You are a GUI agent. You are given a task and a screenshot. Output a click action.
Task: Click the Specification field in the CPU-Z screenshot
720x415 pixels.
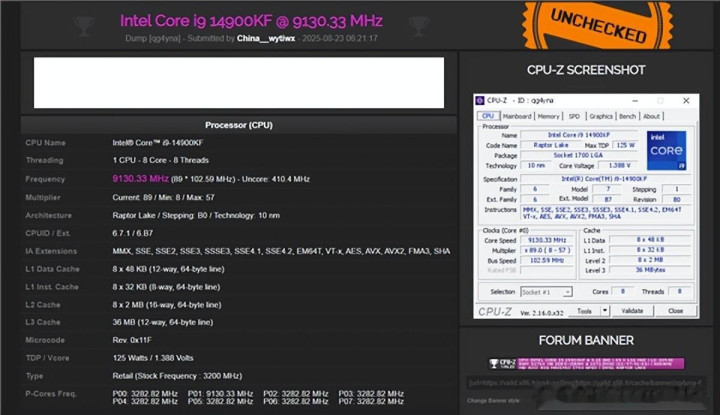pyautogui.click(x=604, y=179)
